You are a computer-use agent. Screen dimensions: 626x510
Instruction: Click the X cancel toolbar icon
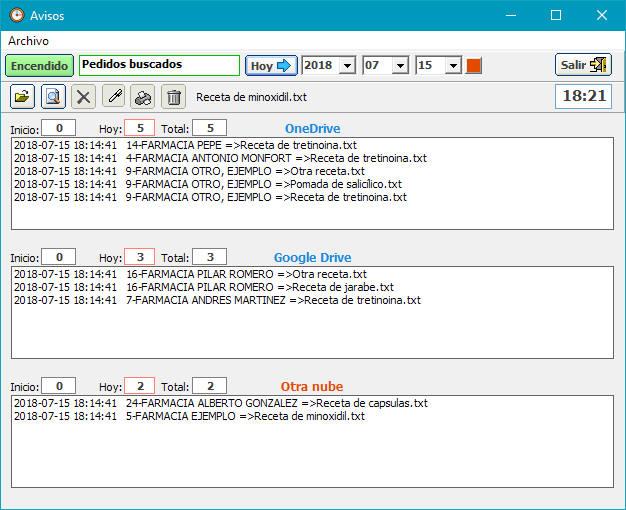click(x=83, y=97)
